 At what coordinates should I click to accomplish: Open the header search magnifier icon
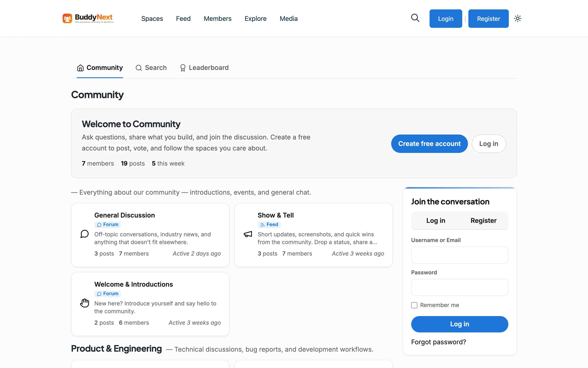click(415, 18)
